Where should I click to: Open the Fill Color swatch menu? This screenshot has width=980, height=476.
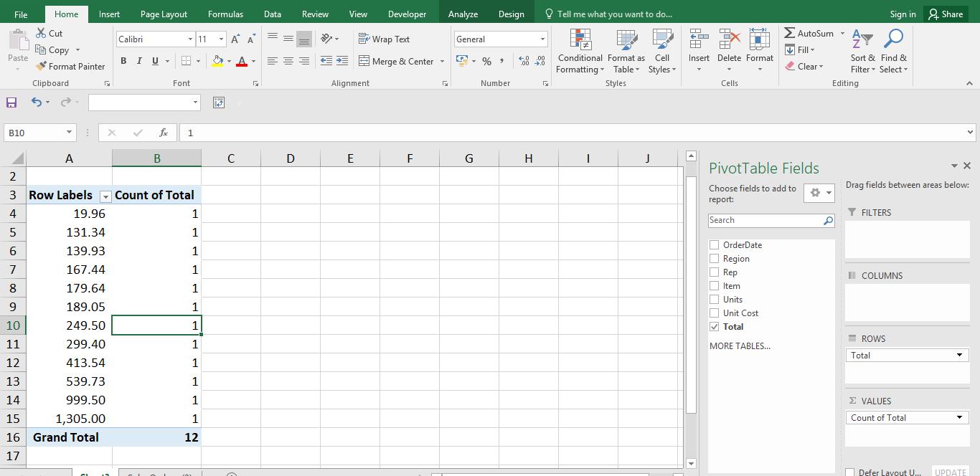pyautogui.click(x=230, y=62)
